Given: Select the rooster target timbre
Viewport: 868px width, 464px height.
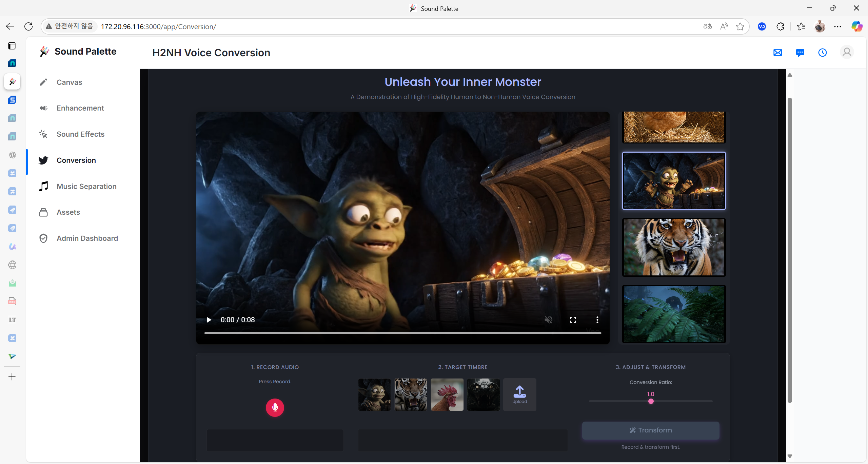Looking at the screenshot, I should (447, 394).
